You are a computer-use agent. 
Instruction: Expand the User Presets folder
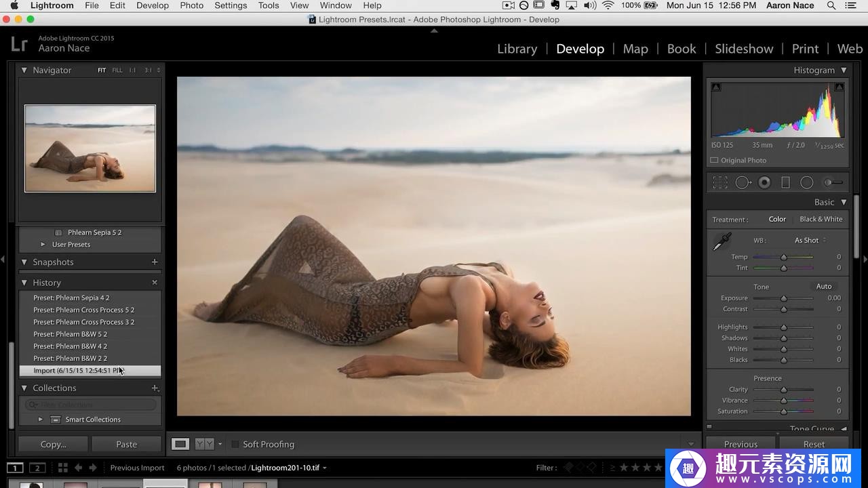(x=43, y=245)
